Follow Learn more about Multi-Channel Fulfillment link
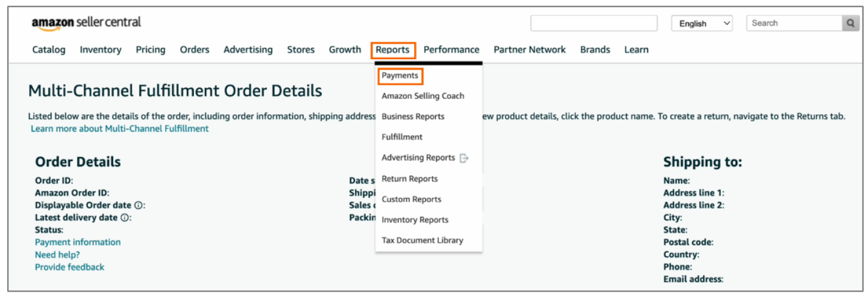Image resolution: width=868 pixels, height=297 pixels. [120, 129]
